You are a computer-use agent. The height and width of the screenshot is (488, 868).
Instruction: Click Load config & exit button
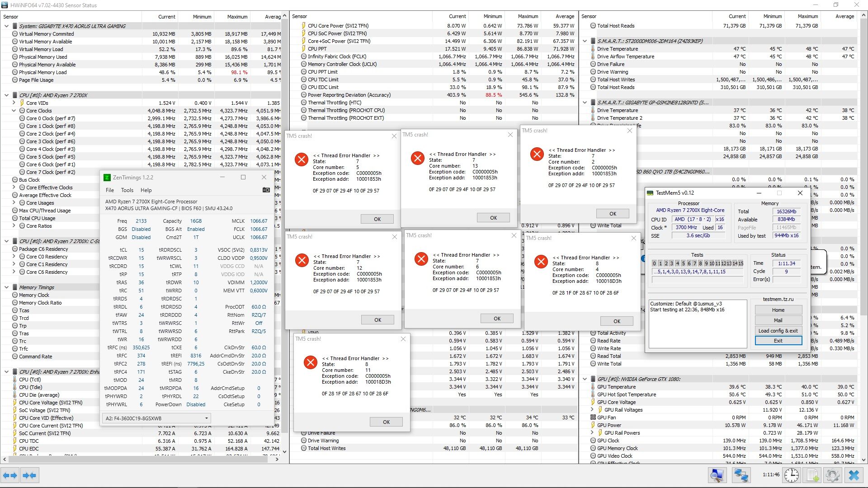click(778, 331)
